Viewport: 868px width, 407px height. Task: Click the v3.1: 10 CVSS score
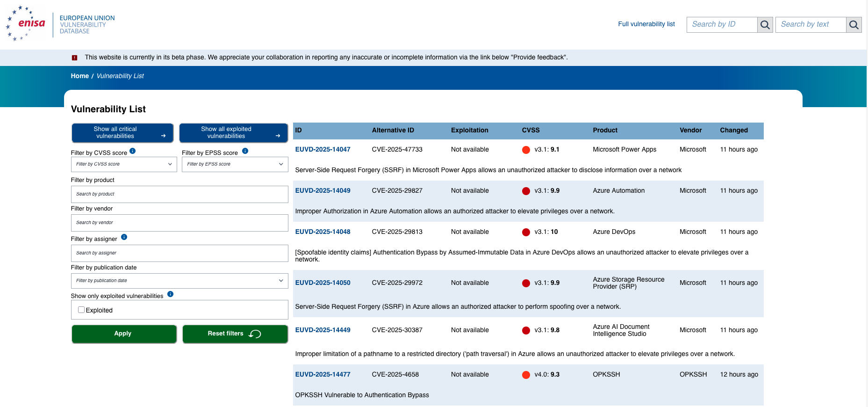[546, 232]
